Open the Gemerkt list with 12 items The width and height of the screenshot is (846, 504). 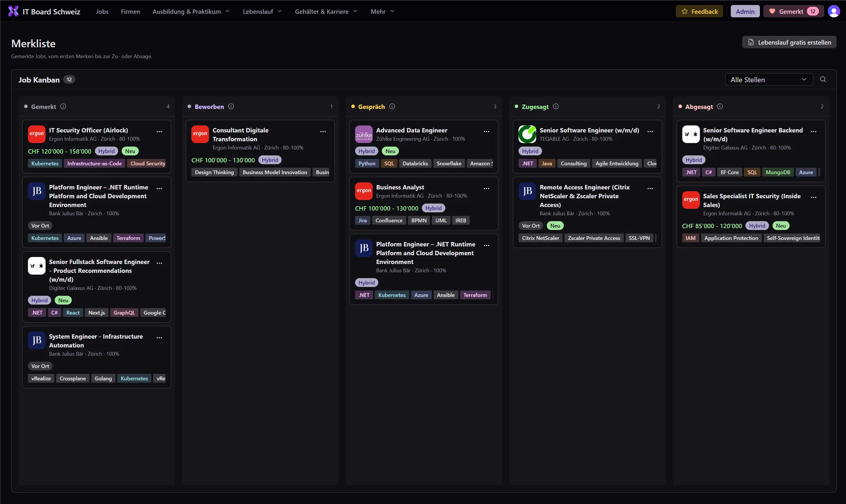click(x=794, y=11)
